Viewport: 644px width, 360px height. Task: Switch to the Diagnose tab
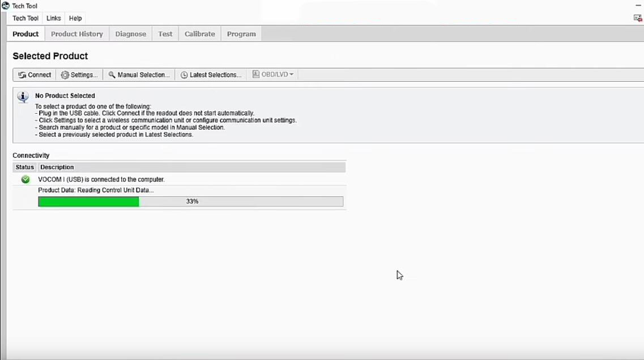131,33
